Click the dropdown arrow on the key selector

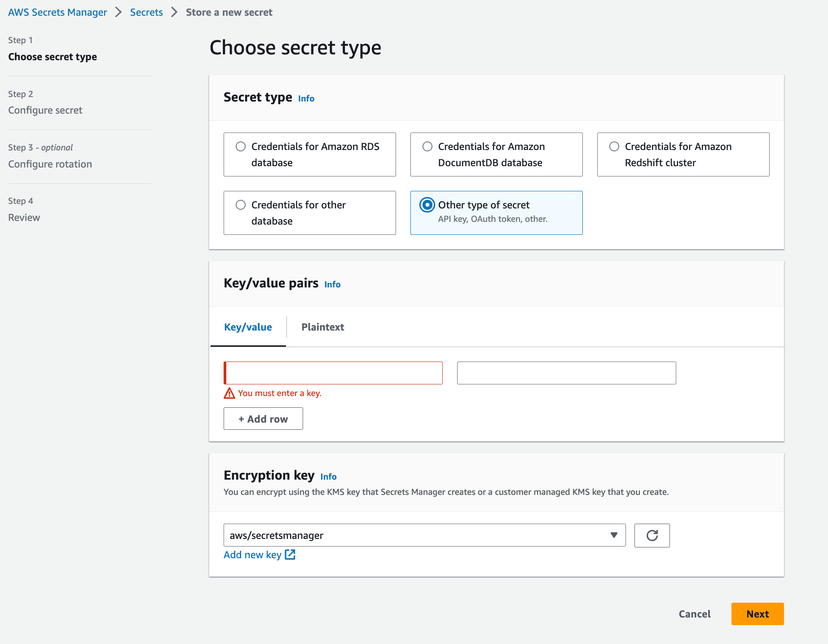(x=613, y=535)
